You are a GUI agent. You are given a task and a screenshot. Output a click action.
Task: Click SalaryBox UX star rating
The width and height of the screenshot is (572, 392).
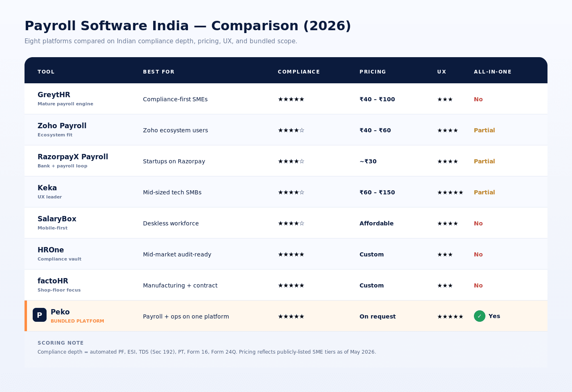click(448, 223)
